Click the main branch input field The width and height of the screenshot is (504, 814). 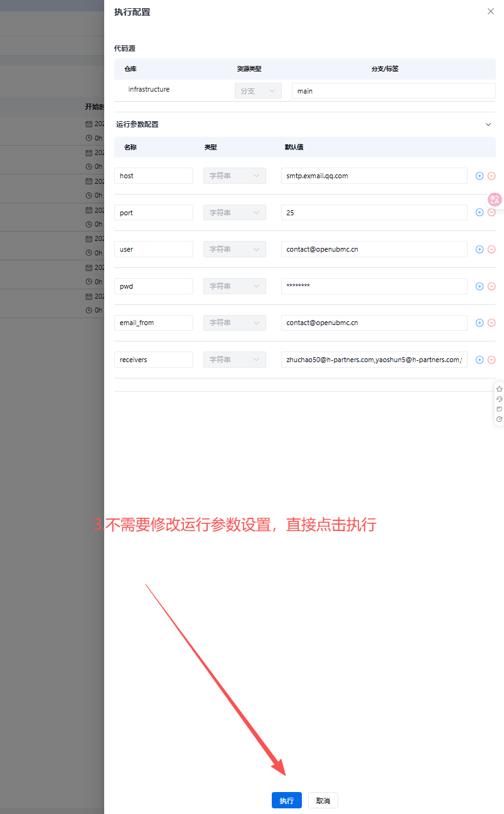pos(394,91)
